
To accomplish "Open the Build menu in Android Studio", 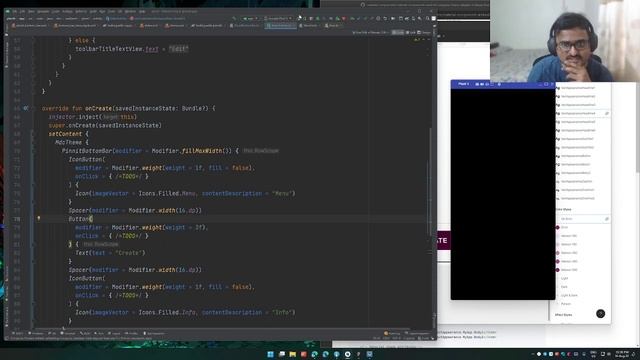I will 93,11.
